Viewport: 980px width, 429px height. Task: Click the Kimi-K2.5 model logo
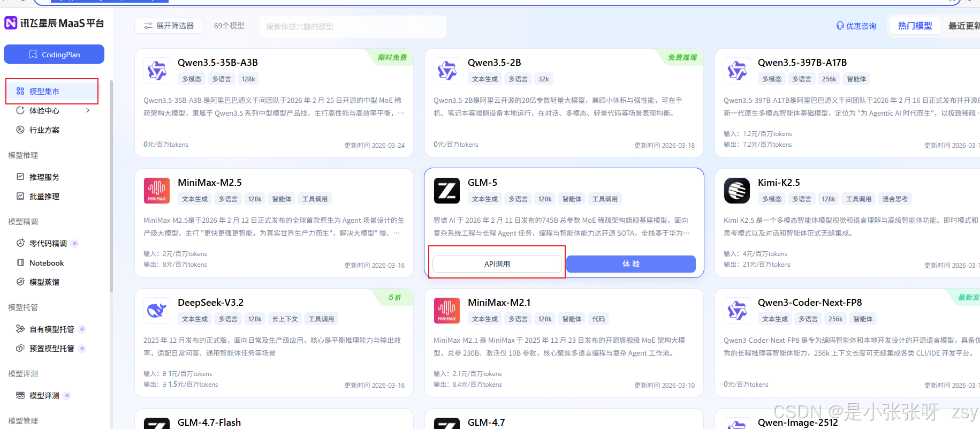click(737, 191)
